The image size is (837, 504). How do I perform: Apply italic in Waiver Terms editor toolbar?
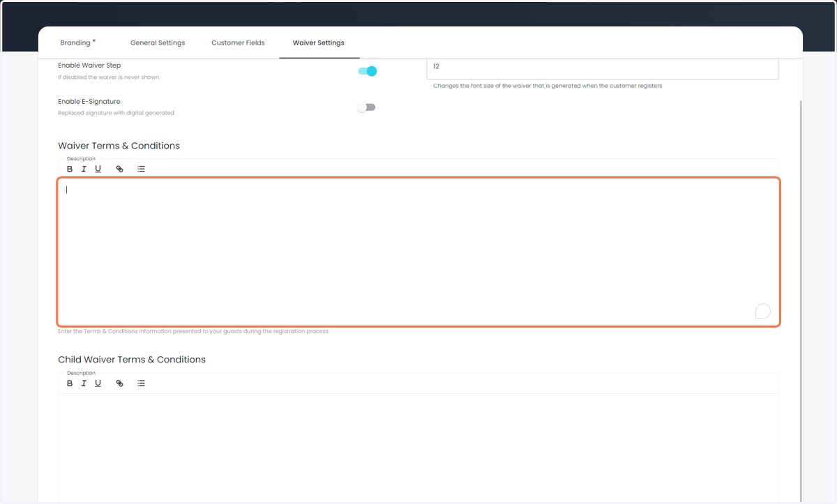click(84, 169)
